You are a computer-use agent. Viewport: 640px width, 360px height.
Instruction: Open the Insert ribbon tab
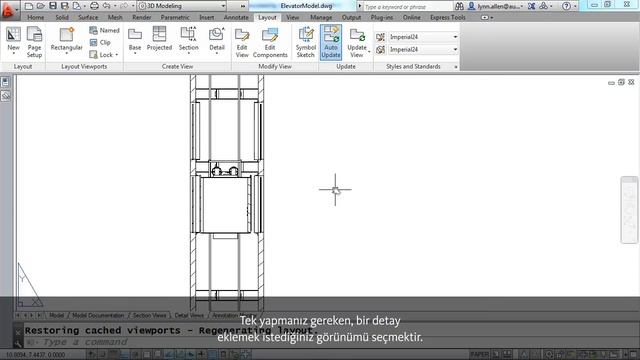[x=207, y=18]
